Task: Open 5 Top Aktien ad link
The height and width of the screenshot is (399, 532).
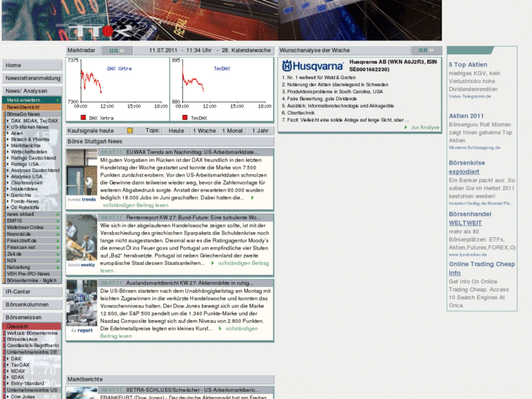Action: coord(468,64)
